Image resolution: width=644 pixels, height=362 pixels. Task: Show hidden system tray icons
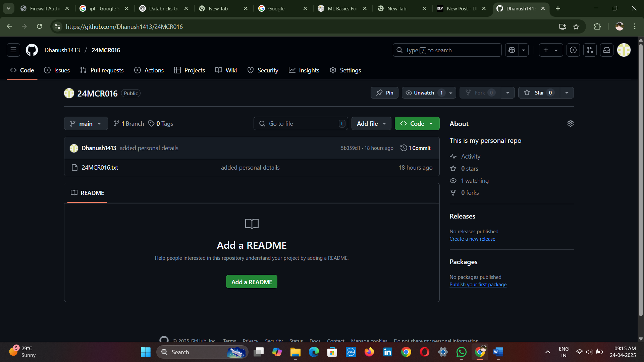(x=547, y=352)
